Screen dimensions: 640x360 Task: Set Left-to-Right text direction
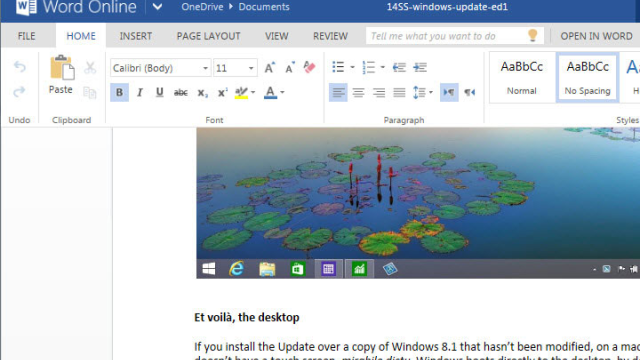pos(449,93)
